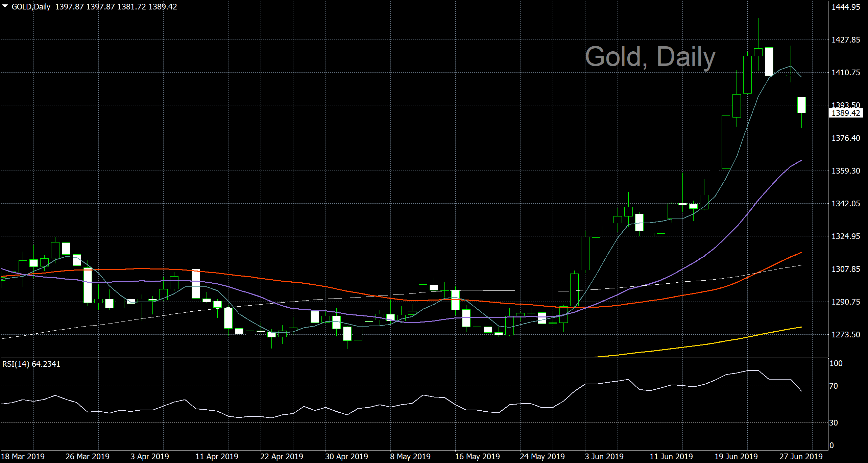This screenshot has width=868, height=463.
Task: Select the 8 May 2019 date label
Action: (410, 457)
